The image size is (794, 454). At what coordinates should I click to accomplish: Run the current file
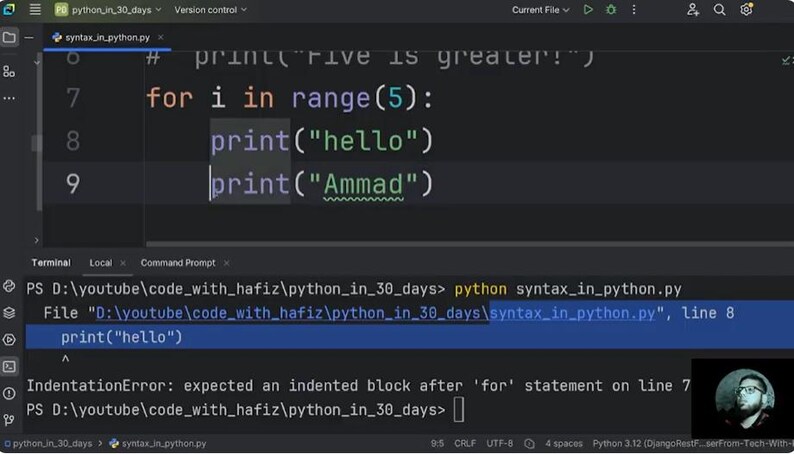coord(588,10)
